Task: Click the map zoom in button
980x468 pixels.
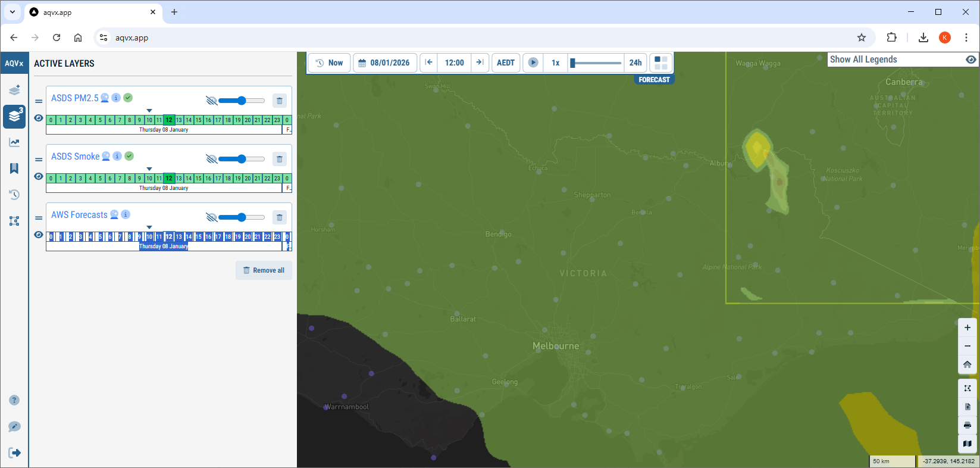Action: (968, 327)
